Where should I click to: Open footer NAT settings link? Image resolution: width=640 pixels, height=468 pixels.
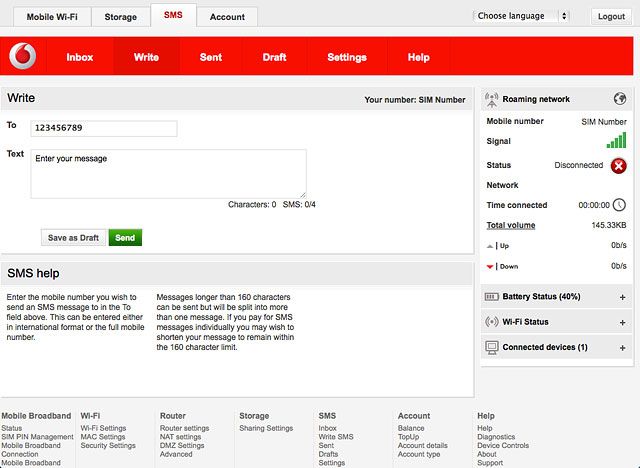tap(180, 437)
